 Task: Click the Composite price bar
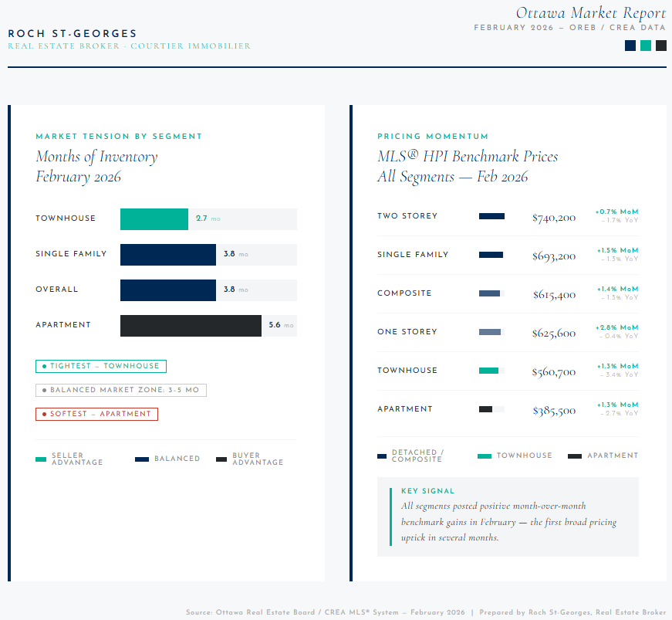[489, 293]
